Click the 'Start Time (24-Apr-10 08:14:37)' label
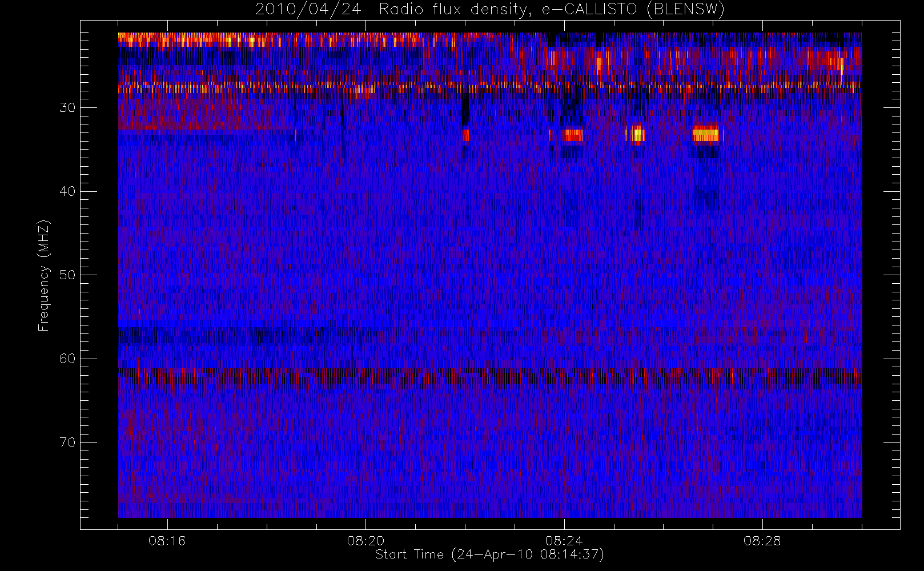Viewport: 924px width, 571px height. click(x=489, y=554)
